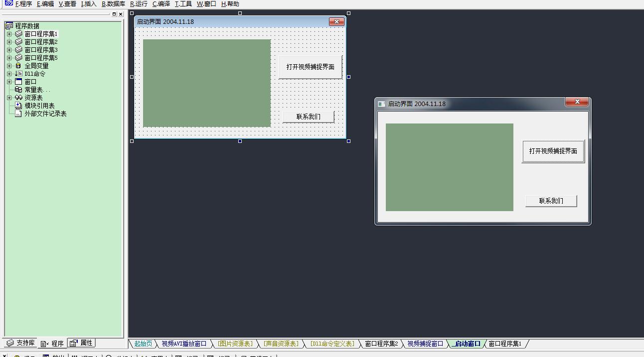Switch to the 视频捕捉窗口 tab

425,344
